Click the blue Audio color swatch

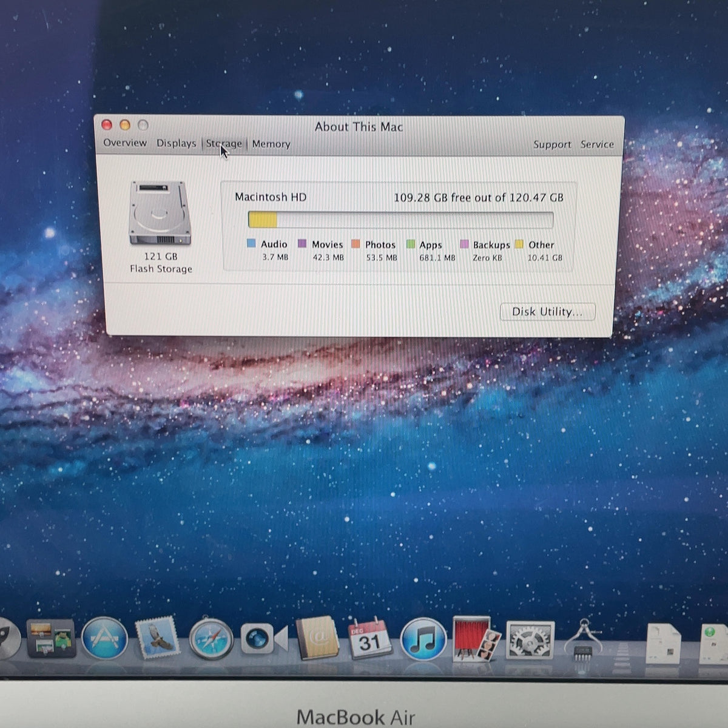point(251,243)
